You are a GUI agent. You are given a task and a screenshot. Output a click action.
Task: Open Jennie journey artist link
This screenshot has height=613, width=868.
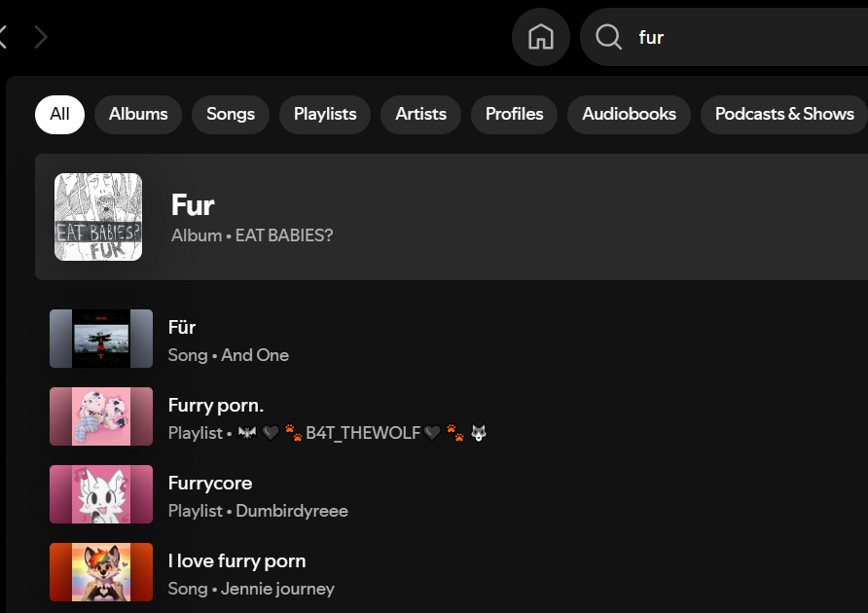pos(277,589)
